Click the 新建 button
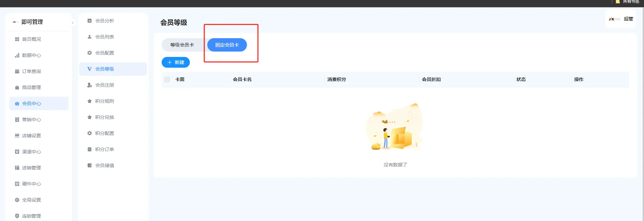644x221 pixels. pos(176,62)
